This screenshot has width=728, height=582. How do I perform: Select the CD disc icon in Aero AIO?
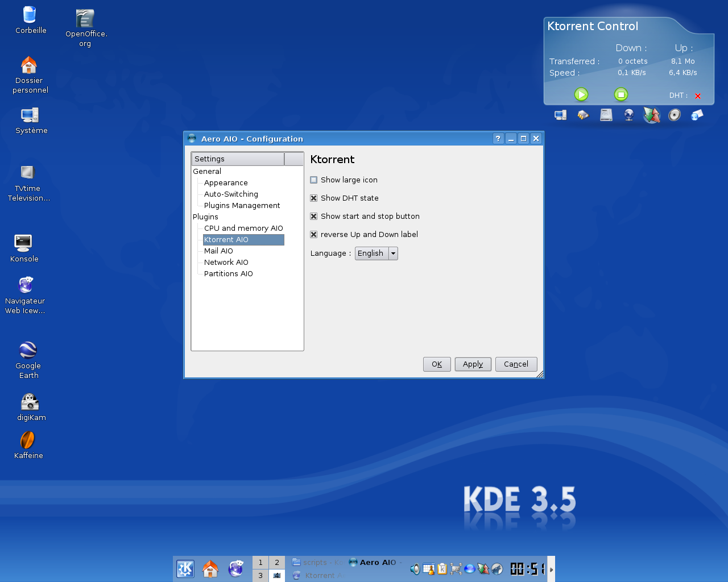click(675, 115)
